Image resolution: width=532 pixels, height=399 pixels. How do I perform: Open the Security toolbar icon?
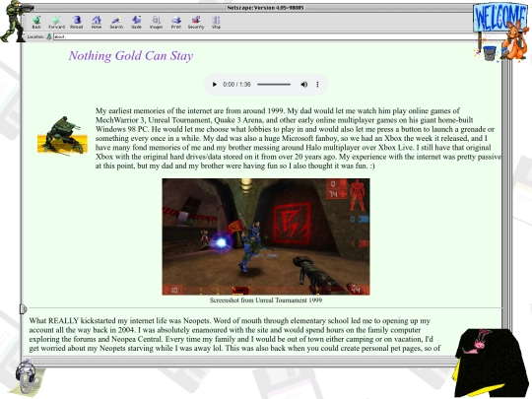click(x=196, y=23)
